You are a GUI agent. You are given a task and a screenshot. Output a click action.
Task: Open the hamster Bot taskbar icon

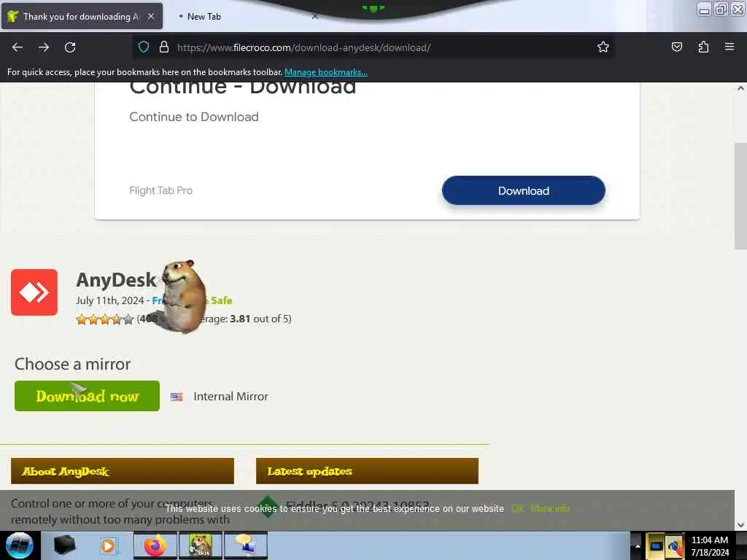pos(200,545)
